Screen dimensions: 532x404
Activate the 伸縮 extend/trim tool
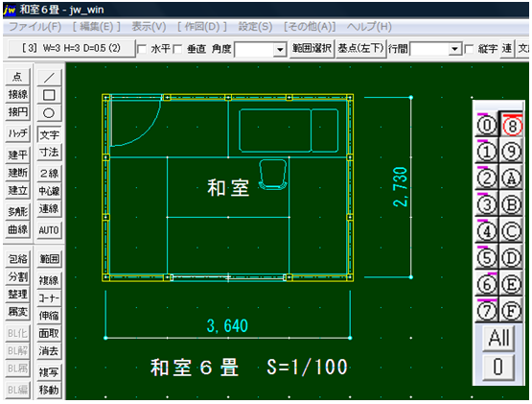click(49, 316)
